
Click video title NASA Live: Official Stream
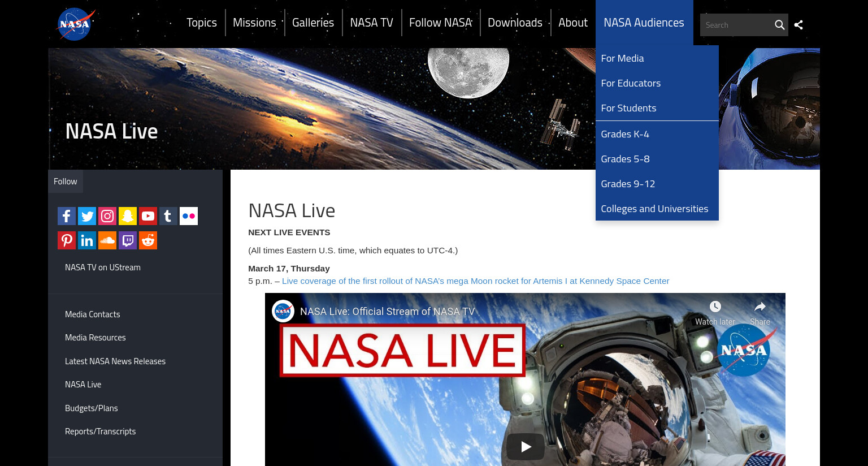[387, 312]
